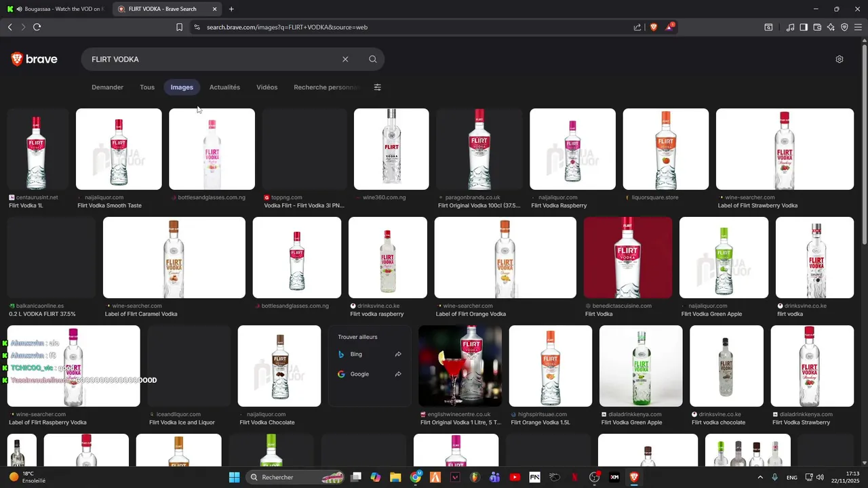Open the browser hamburger menu

click(x=858, y=27)
